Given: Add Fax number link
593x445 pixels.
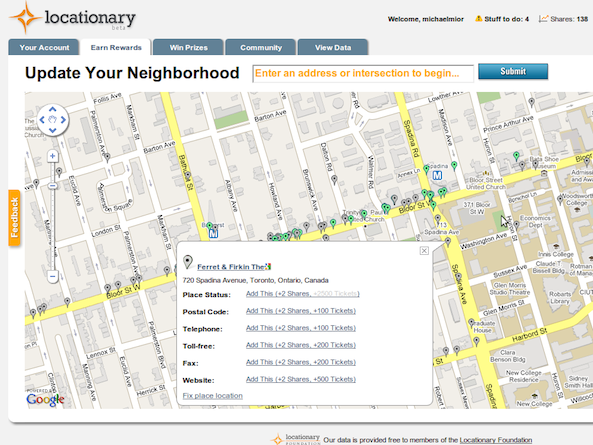Looking at the screenshot, I should click(301, 362).
